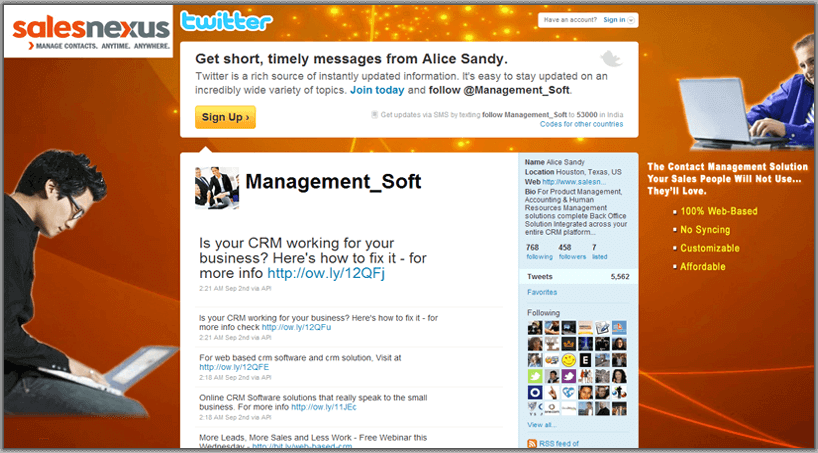The height and width of the screenshot is (453, 818).
Task: Open the http://ow.ly/12QFu link
Action: point(296,327)
